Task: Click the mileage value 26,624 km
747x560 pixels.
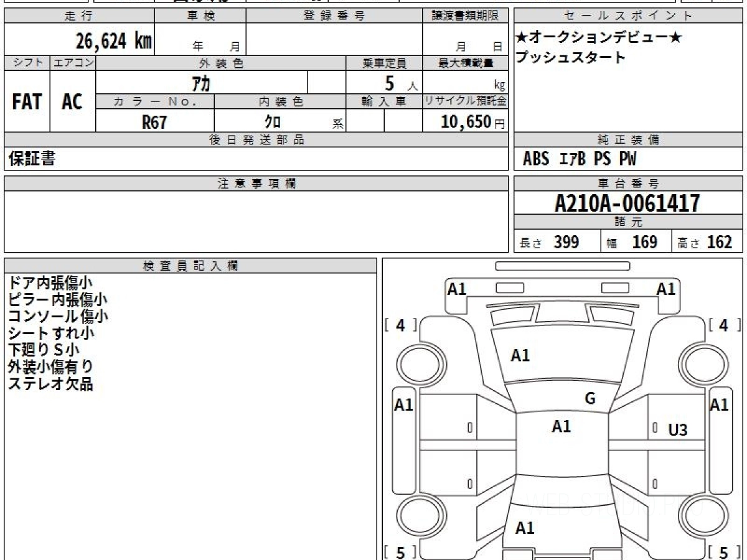Action: tap(114, 42)
